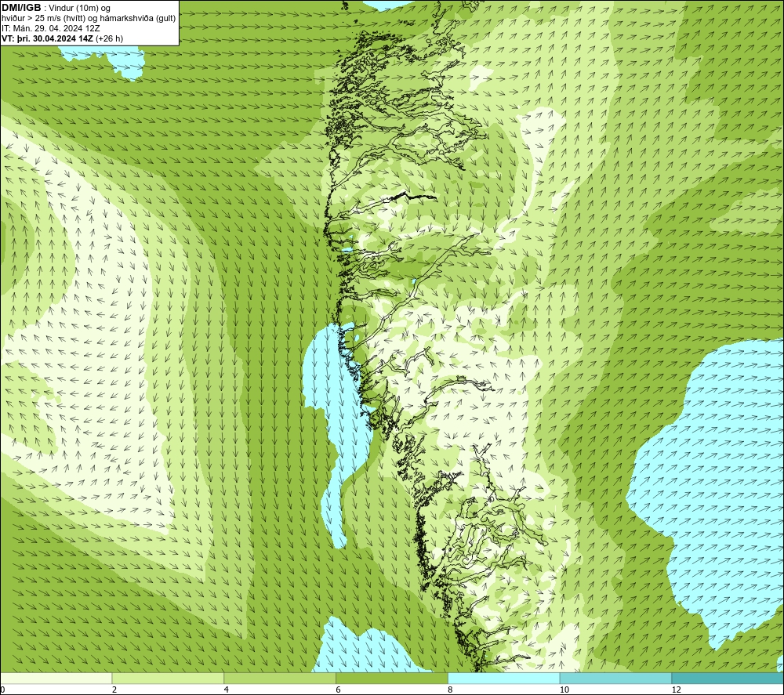Click the 2–4 m/s light green color band
Viewport: 784px width, 695px height.
(168, 678)
